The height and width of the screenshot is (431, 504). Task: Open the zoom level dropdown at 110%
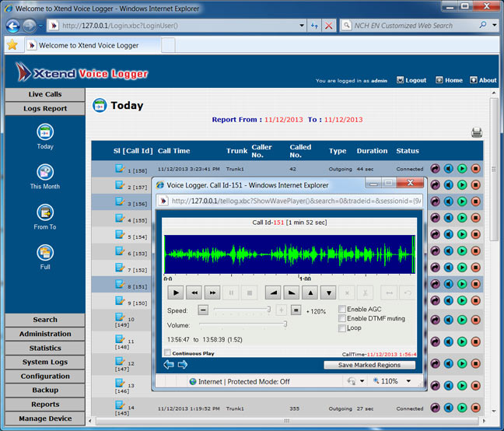point(408,381)
